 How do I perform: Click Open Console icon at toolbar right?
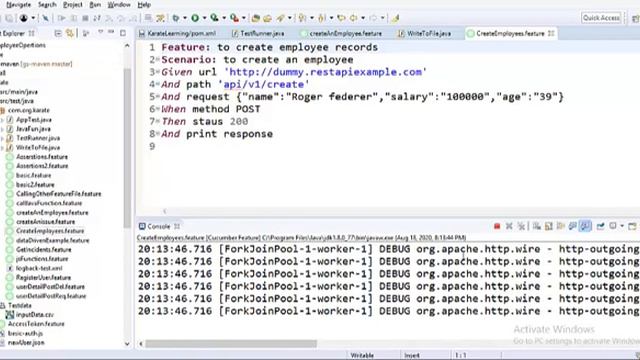[632, 226]
